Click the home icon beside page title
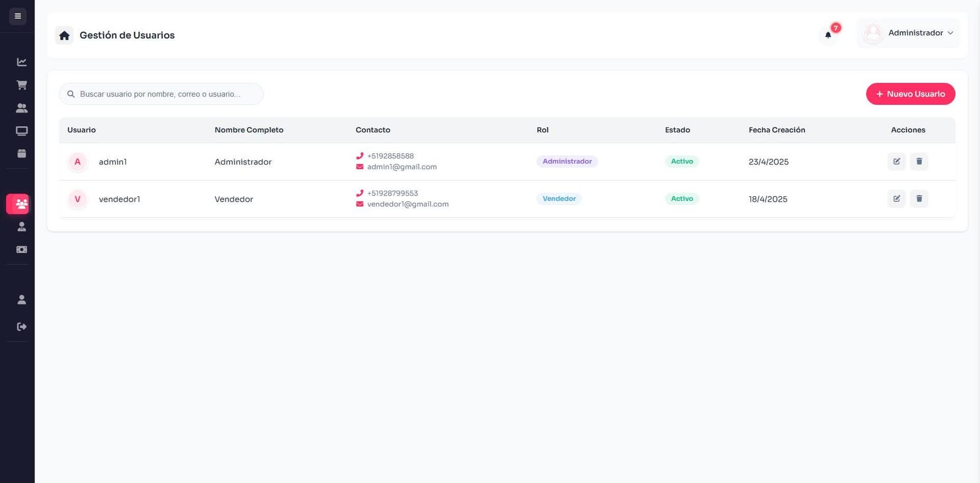The width and height of the screenshot is (980, 483). [64, 36]
